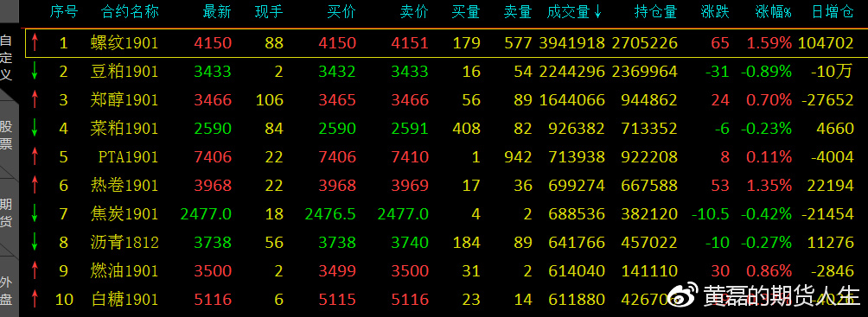
Task: Click the red up arrow beside 燃油1901
Action: tap(35, 270)
